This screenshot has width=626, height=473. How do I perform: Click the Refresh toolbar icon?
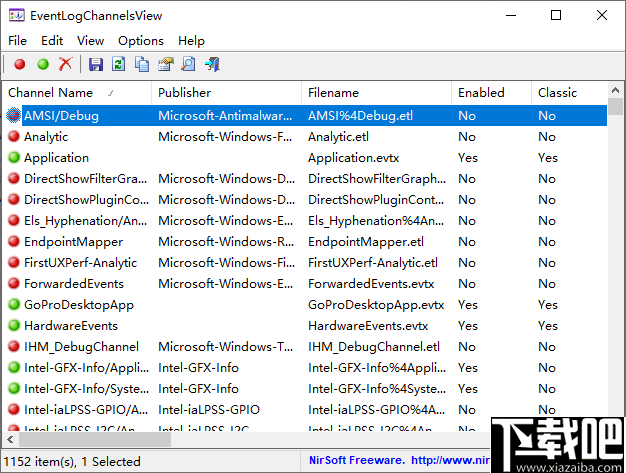(x=119, y=64)
